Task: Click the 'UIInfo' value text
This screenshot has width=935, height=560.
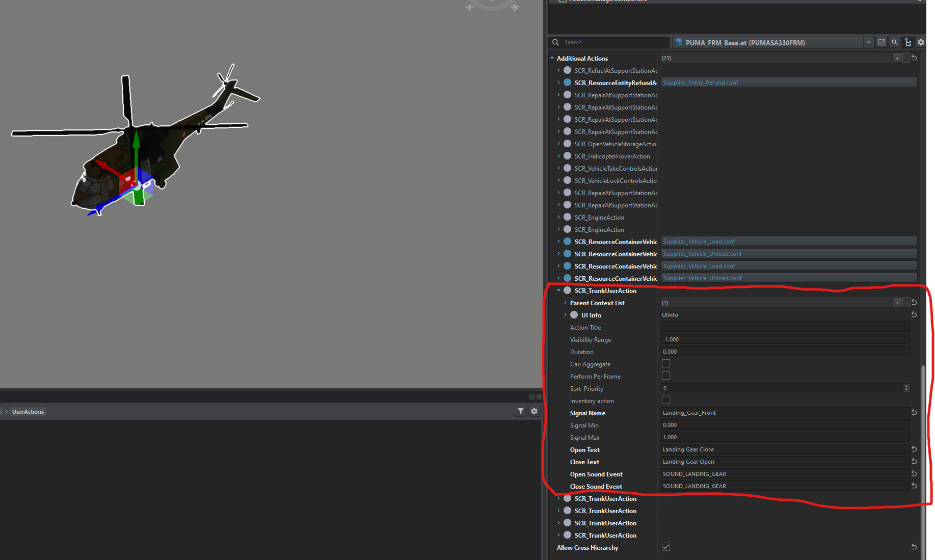Action: click(670, 315)
